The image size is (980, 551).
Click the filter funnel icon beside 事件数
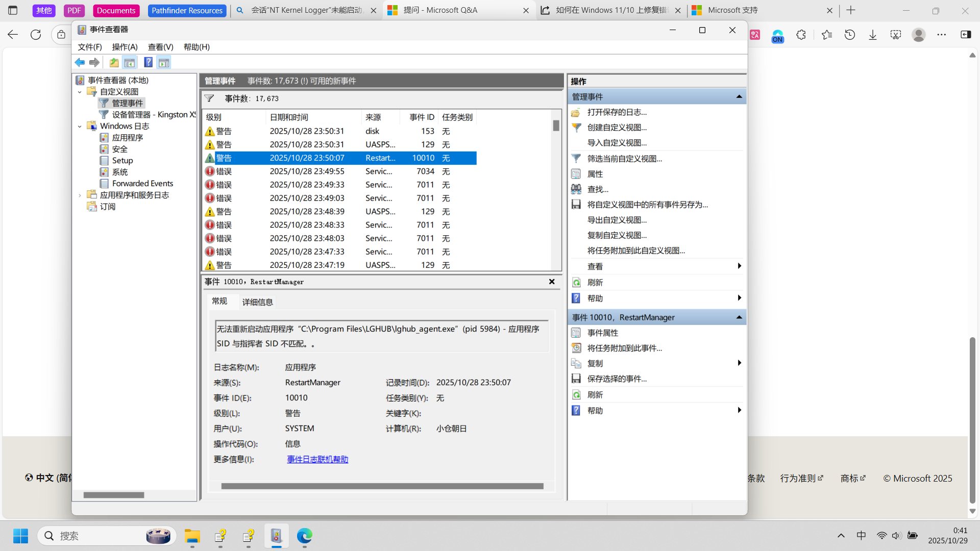[209, 98]
